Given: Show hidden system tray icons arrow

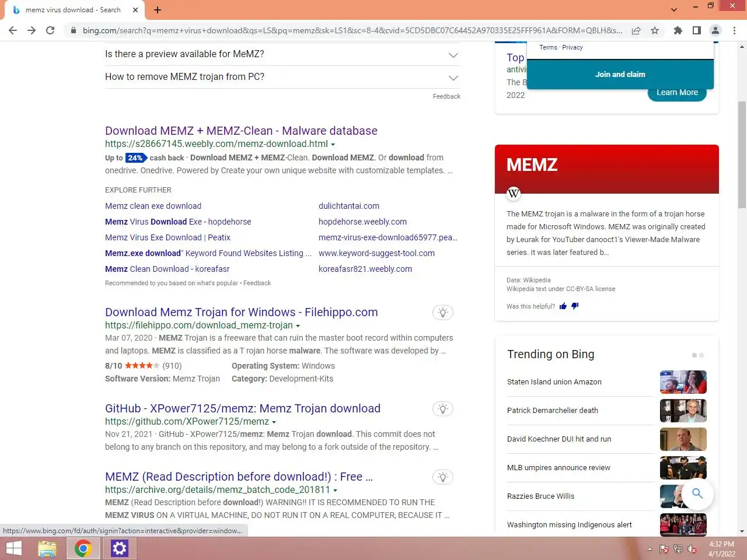Looking at the screenshot, I should click(650, 549).
